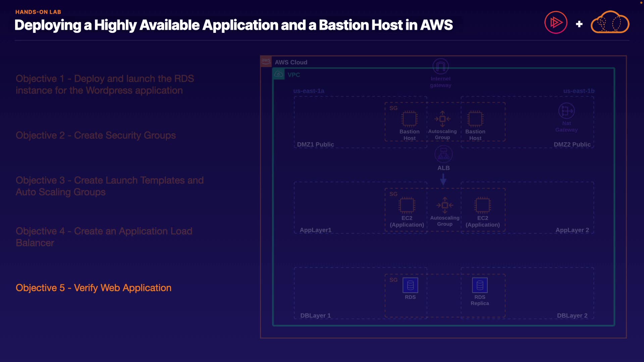Click the AWS Cloud logo badge

pos(266,61)
